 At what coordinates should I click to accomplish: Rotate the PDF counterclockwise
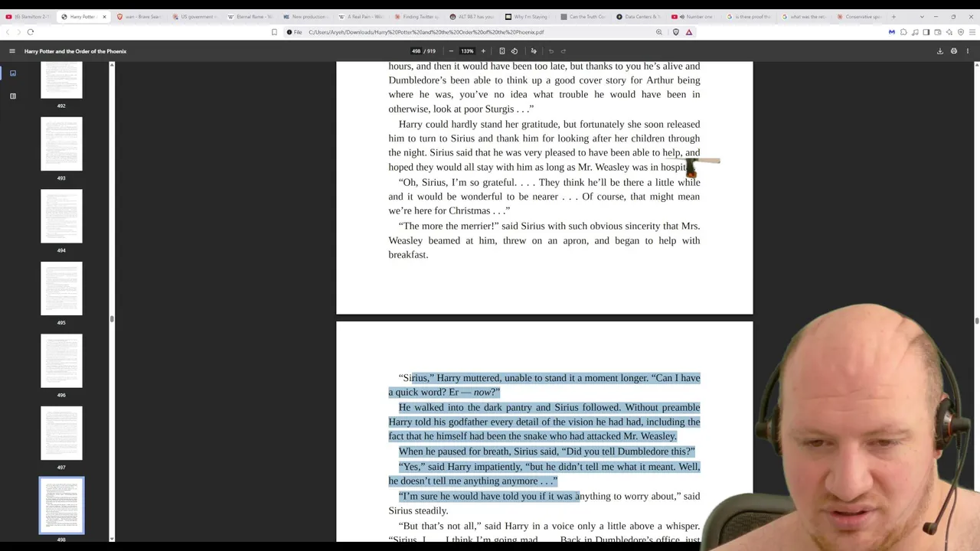(514, 51)
